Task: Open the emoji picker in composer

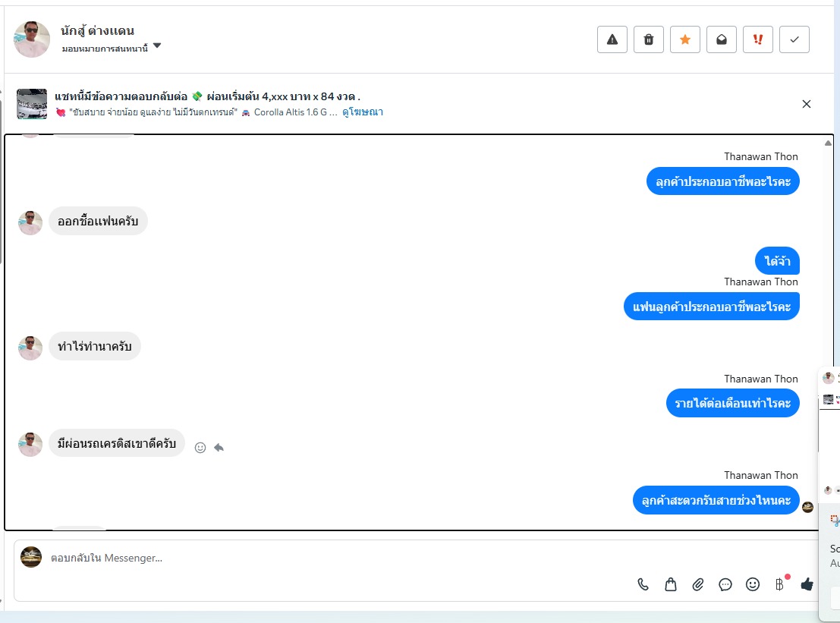Action: 752,584
